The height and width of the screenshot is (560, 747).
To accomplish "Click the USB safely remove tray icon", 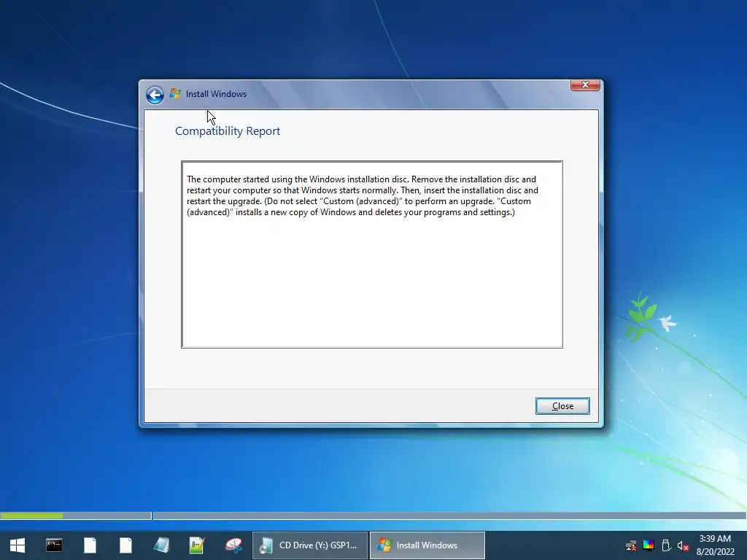I will pyautogui.click(x=666, y=545).
